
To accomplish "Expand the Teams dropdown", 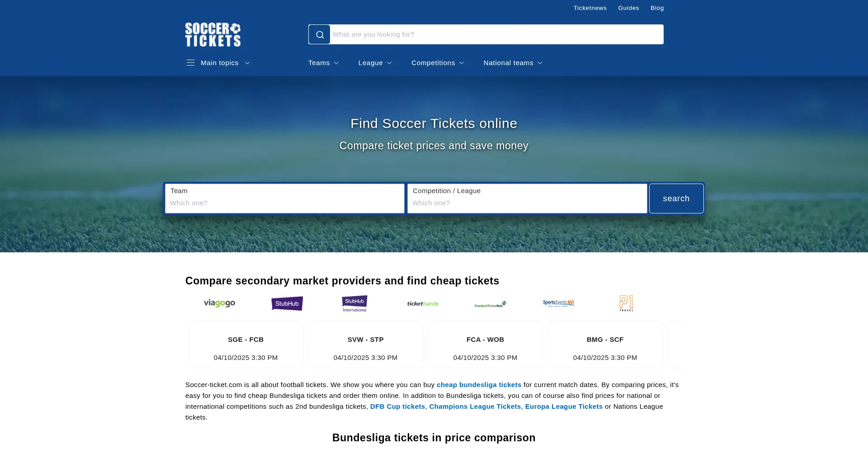I will point(324,63).
